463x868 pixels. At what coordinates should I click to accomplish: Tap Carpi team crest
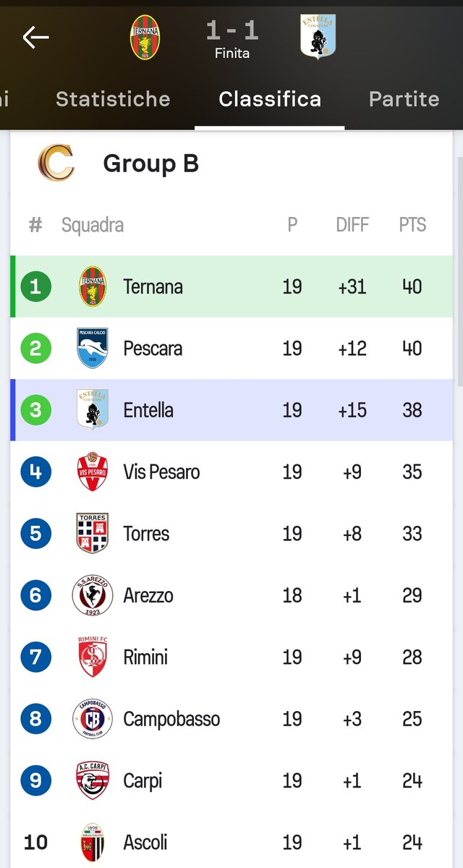pos(93,780)
